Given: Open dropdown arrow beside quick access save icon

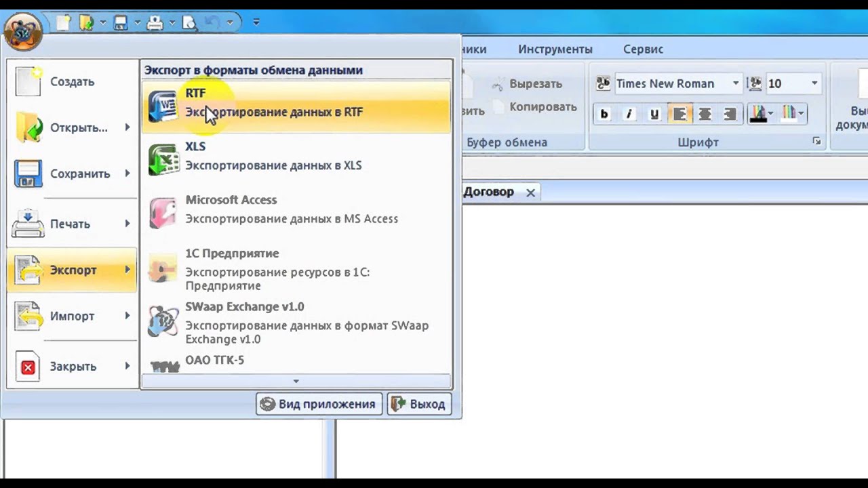Looking at the screenshot, I should (138, 23).
